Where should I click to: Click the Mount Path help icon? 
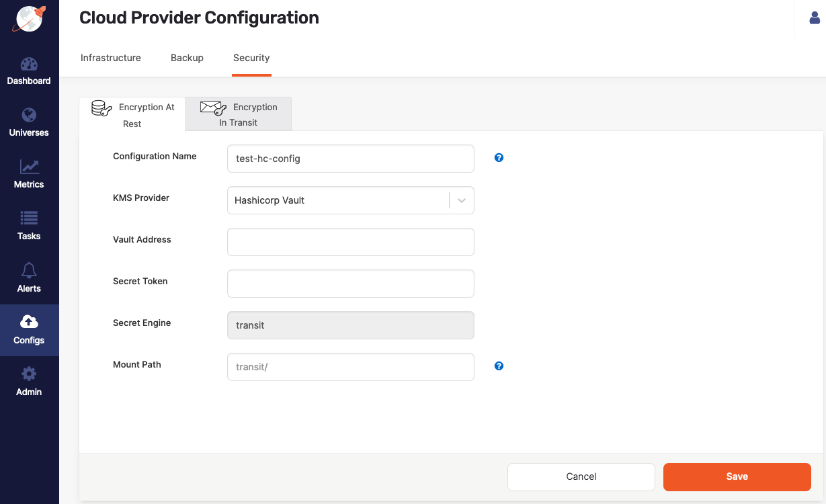pos(499,366)
